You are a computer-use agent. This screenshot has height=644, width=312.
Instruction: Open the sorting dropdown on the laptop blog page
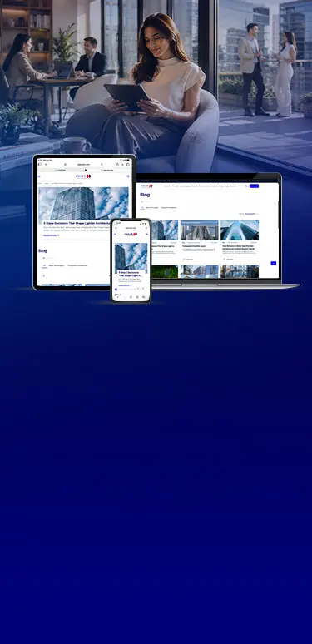(x=251, y=214)
